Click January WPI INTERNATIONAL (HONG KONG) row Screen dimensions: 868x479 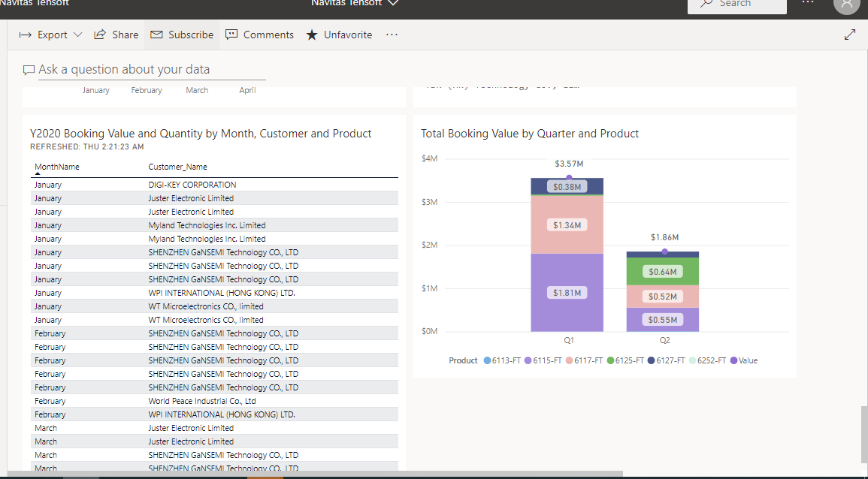point(214,293)
